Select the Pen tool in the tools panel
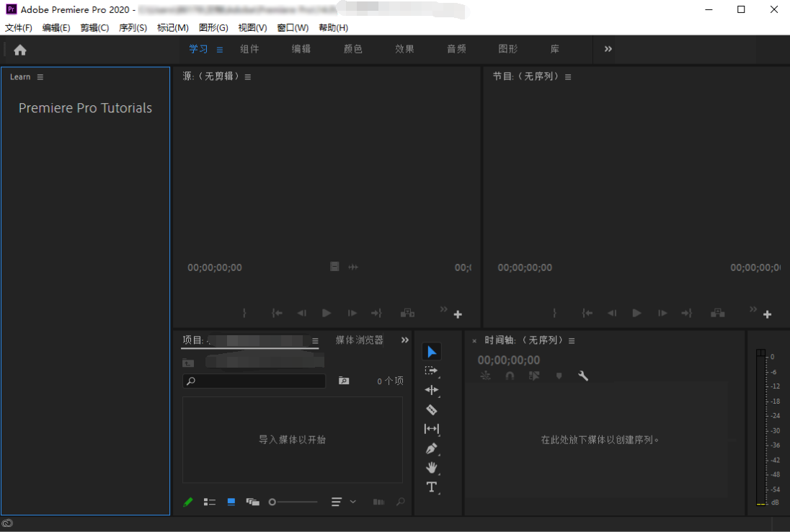The image size is (790, 532). [x=431, y=448]
